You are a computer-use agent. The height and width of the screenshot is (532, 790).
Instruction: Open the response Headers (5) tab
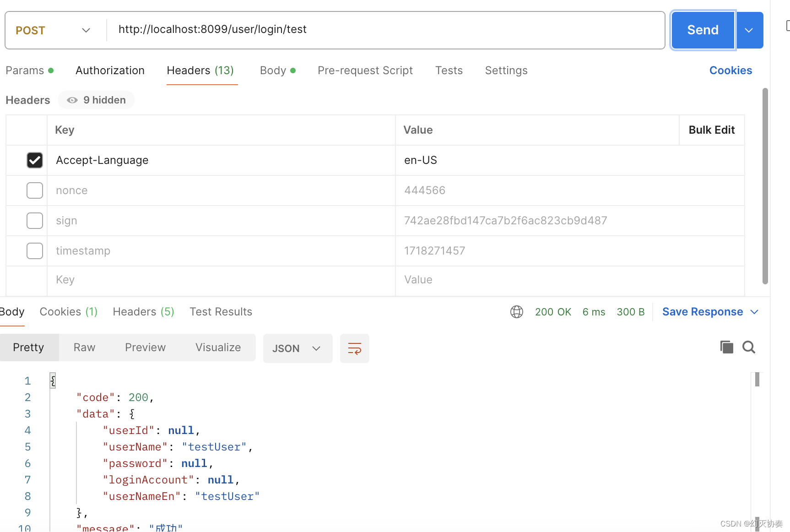coord(143,312)
